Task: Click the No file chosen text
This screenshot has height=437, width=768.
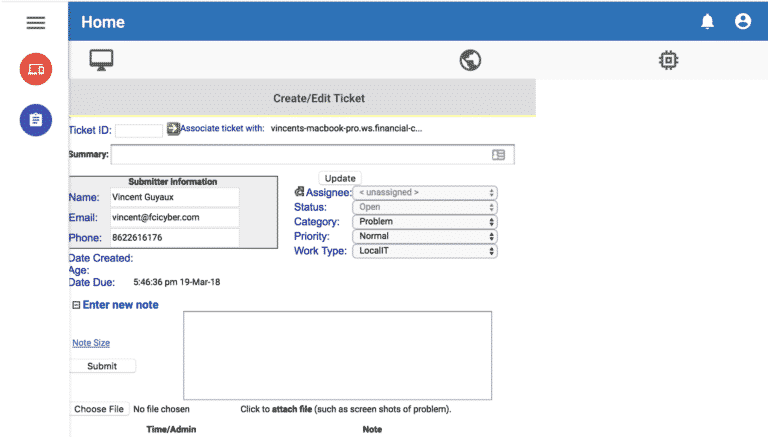Action: [x=161, y=409]
